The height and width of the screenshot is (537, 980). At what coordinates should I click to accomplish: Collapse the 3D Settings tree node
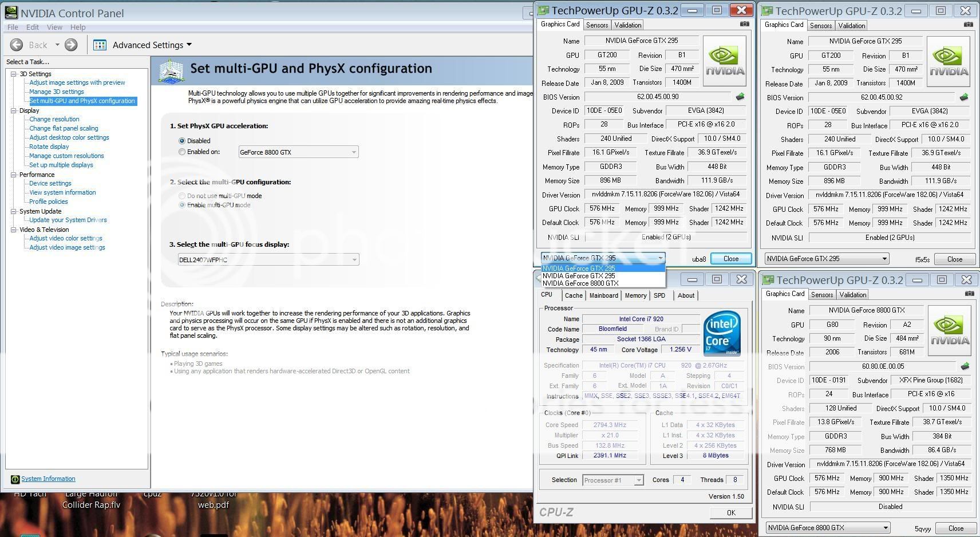[x=14, y=74]
